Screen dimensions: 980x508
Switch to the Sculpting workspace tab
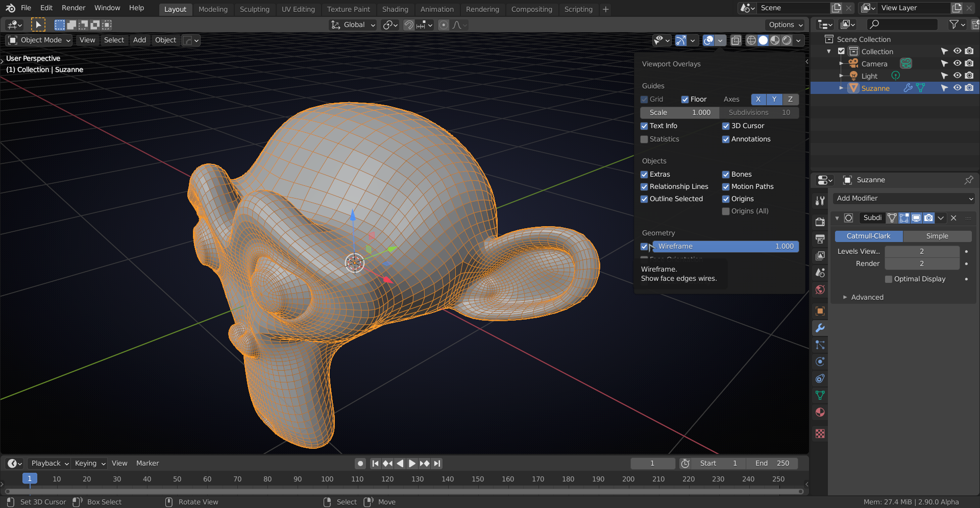point(254,9)
